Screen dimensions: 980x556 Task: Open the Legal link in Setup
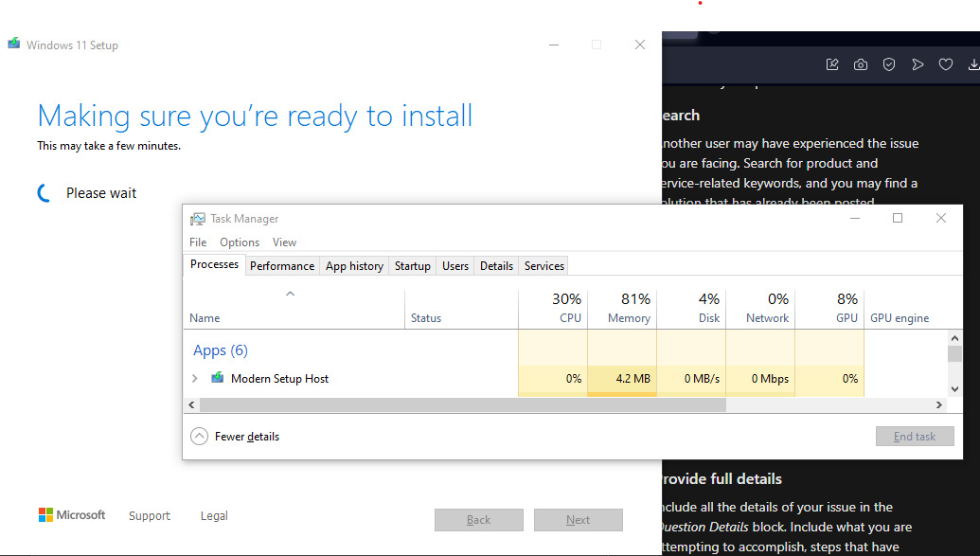point(214,515)
